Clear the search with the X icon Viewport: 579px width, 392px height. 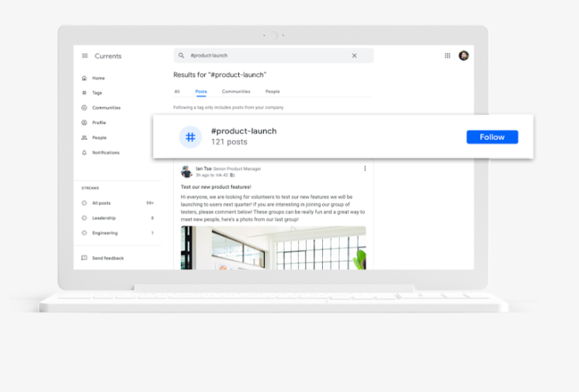354,55
